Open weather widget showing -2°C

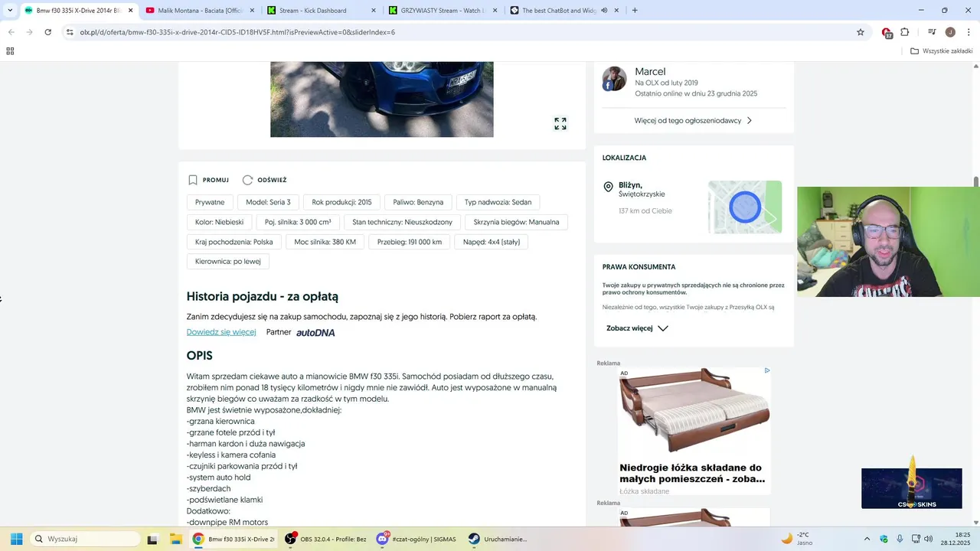coord(796,539)
